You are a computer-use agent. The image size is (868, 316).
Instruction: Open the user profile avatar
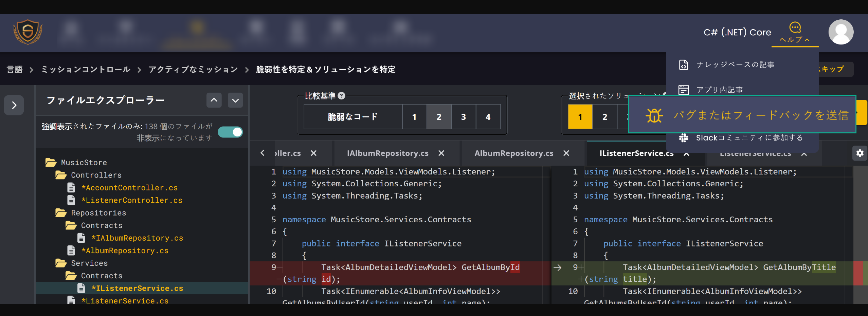[841, 32]
